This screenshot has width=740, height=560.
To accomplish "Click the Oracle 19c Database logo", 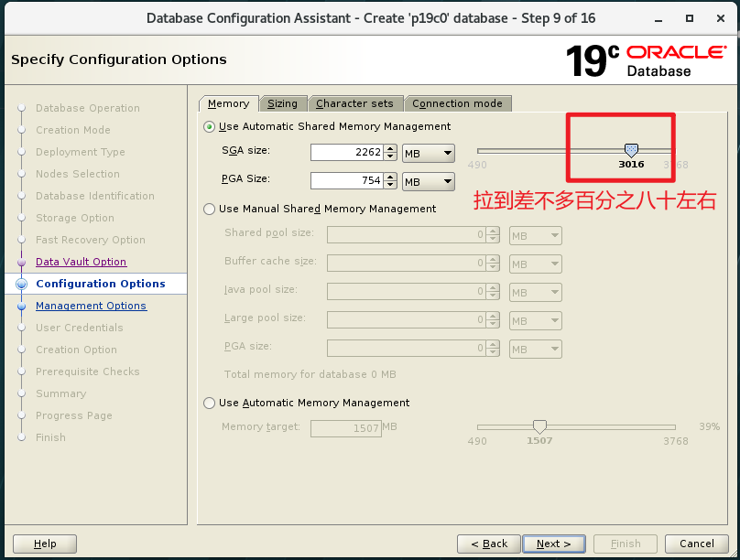I will point(647,60).
